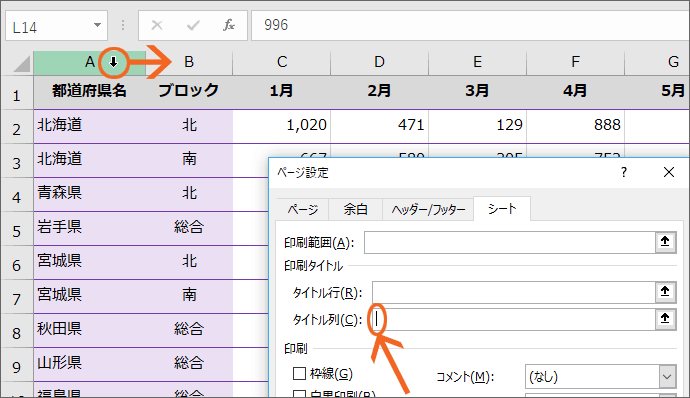
Task: Click the 岩手県 cell
Action: pos(90,228)
